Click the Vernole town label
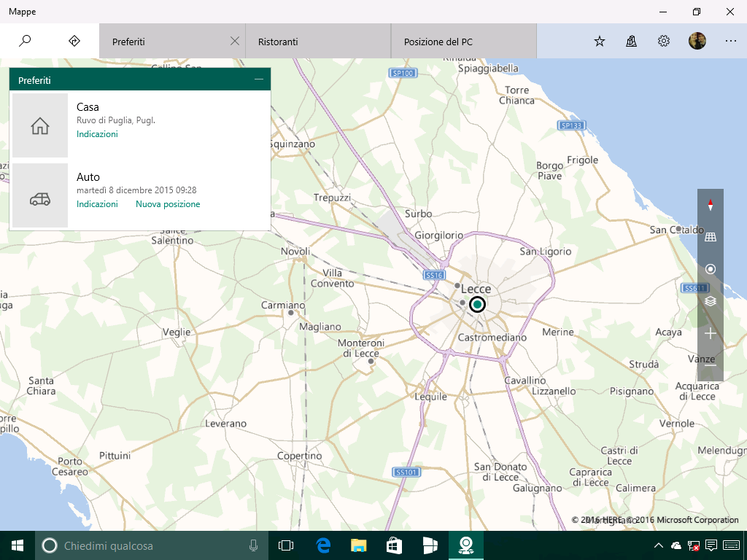747x560 pixels. coord(676,424)
